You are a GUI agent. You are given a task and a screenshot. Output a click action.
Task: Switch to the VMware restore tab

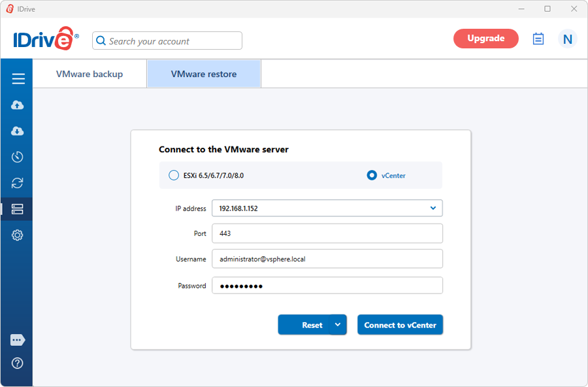(x=204, y=74)
